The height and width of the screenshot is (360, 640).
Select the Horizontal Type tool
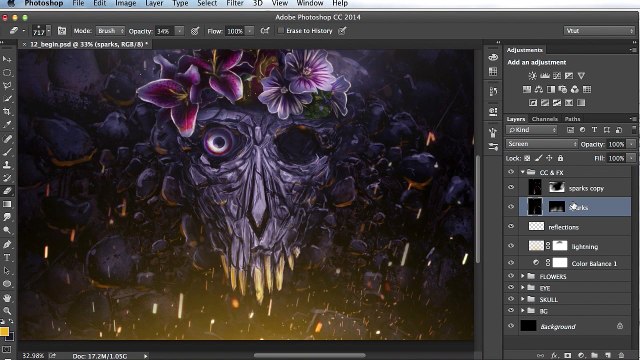click(7, 258)
